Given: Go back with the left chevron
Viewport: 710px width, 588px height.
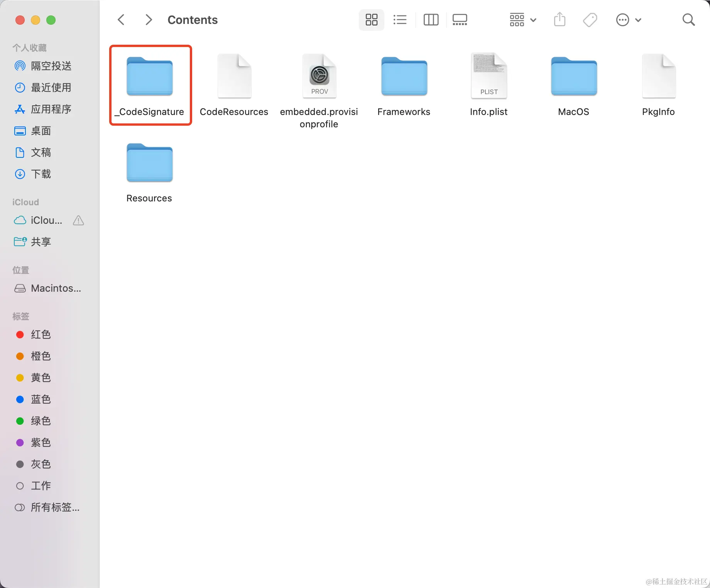Looking at the screenshot, I should 121,20.
